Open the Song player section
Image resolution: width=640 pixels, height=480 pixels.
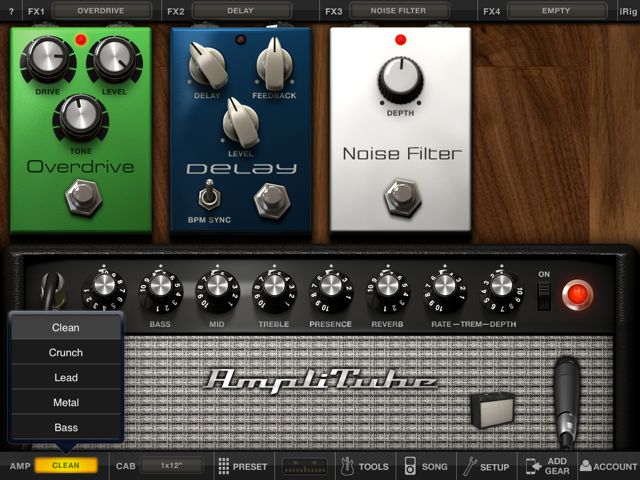click(x=425, y=466)
